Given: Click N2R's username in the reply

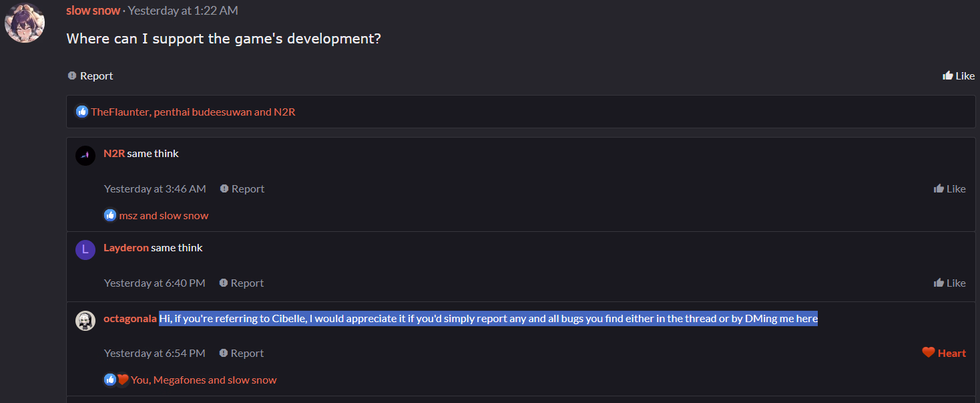Looking at the screenshot, I should coord(114,154).
